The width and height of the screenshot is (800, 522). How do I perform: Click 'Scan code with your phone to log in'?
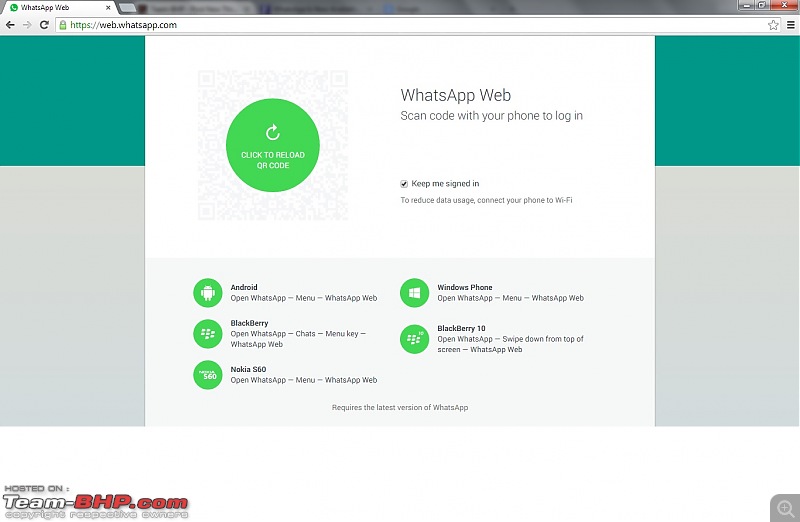[491, 116]
